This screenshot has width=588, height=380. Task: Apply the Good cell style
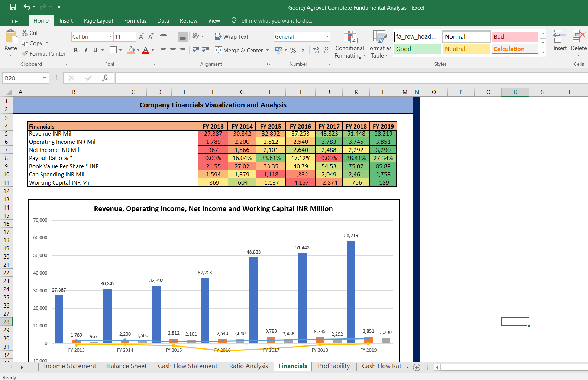pos(417,49)
